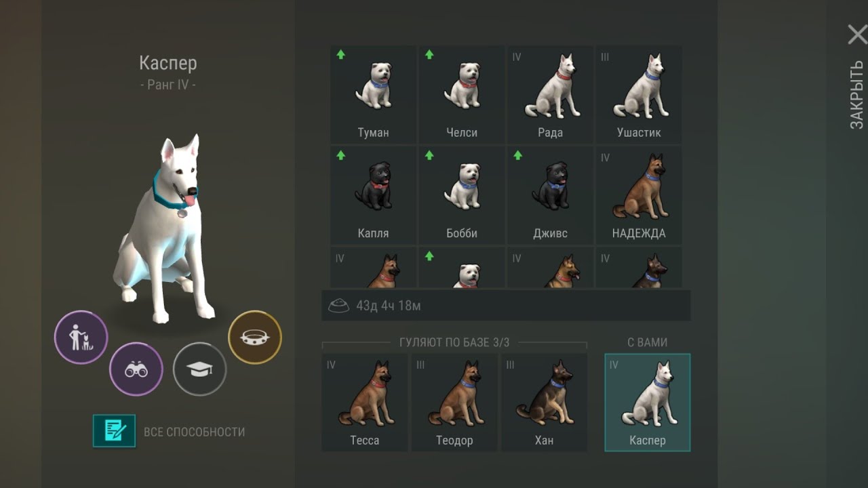
Task: Open the dog walking trait icon
Action: (x=81, y=338)
